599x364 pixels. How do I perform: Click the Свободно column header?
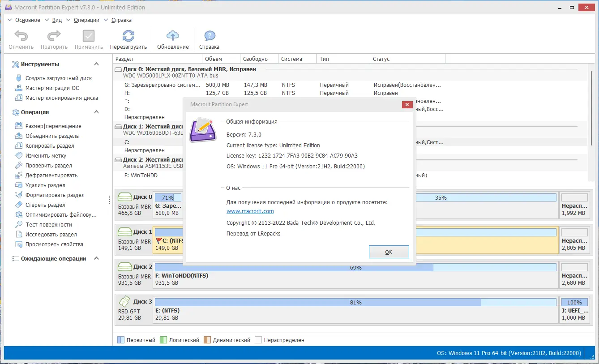[x=259, y=59]
